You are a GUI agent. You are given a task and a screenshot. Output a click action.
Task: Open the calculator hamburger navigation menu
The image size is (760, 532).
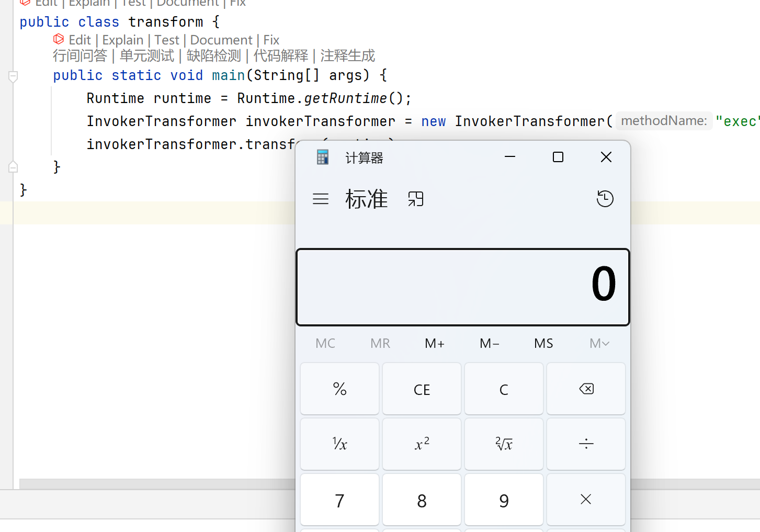(x=321, y=199)
